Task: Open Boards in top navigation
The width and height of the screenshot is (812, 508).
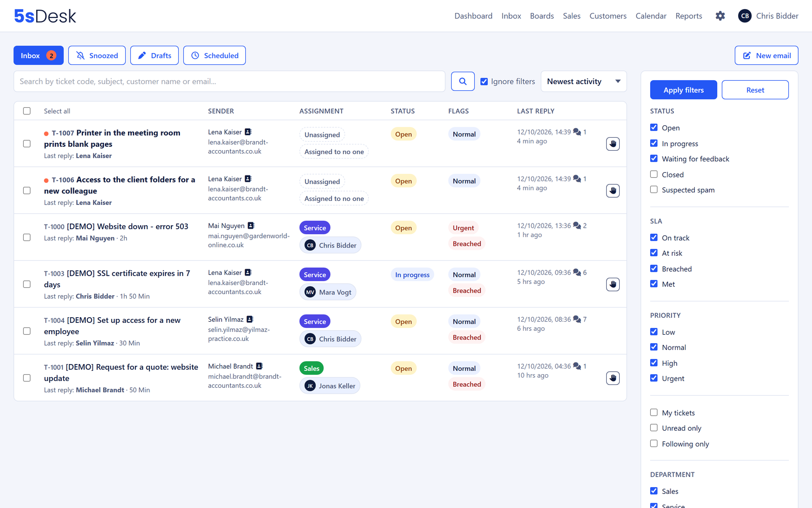Action: [x=542, y=16]
